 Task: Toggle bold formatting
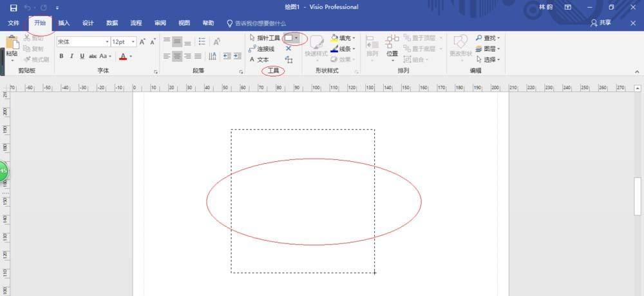(x=61, y=56)
